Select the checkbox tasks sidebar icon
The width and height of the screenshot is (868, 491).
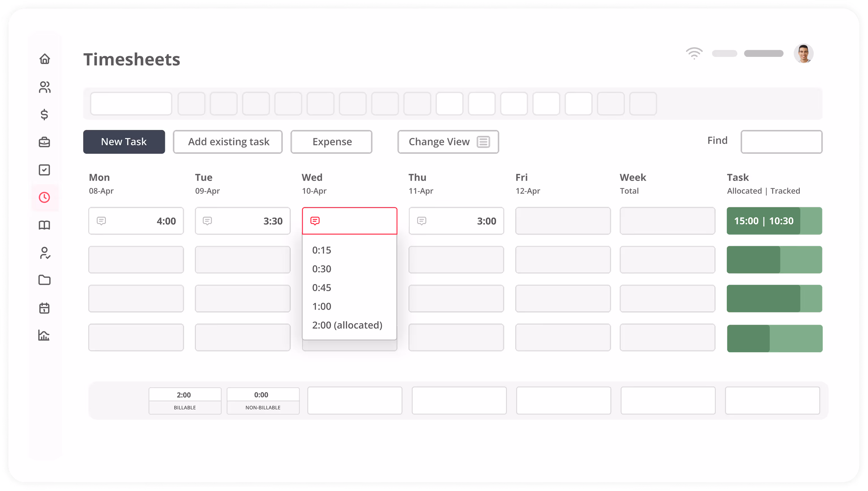point(44,170)
